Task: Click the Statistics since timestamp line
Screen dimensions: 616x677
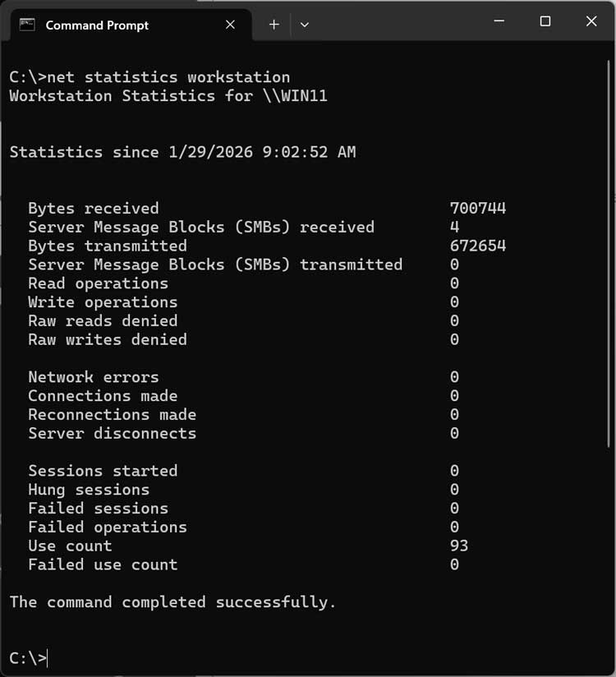Action: [181, 152]
